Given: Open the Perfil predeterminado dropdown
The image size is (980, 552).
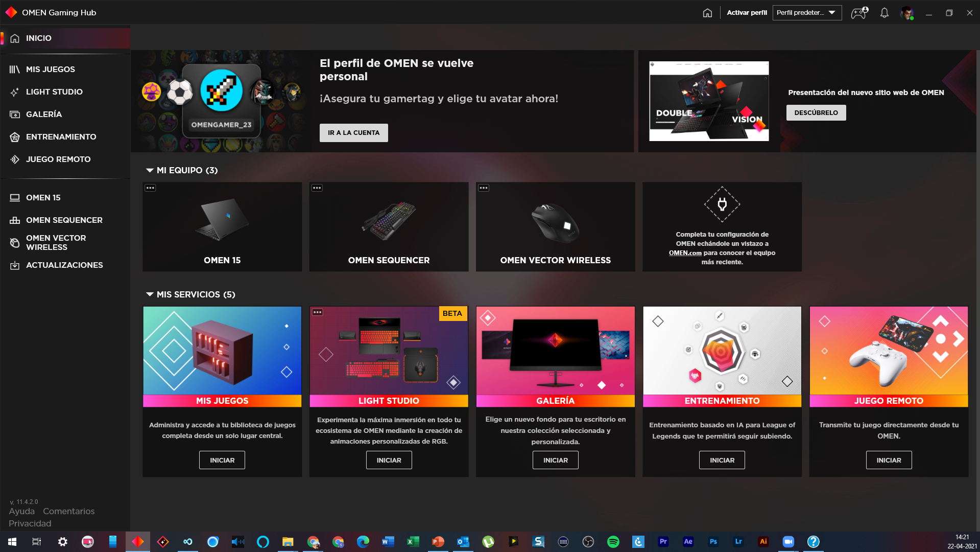Looking at the screenshot, I should coord(807,13).
